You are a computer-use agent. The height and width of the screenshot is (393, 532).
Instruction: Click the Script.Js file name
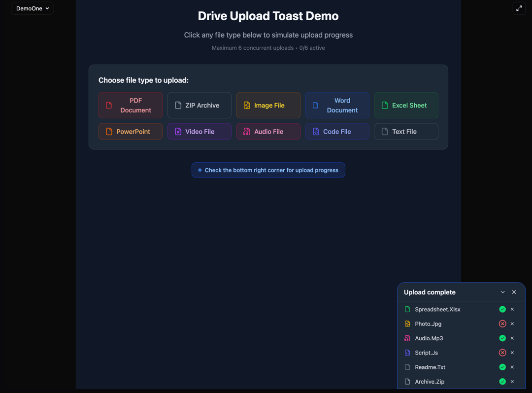[427, 353]
